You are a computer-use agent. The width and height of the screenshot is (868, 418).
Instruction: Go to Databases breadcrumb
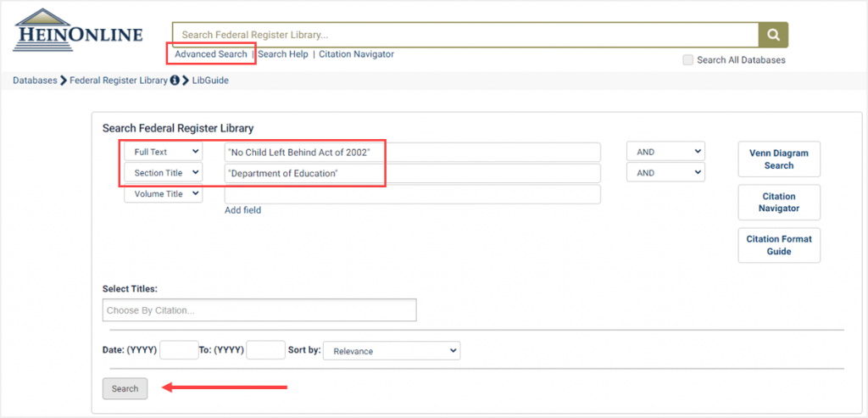point(35,81)
